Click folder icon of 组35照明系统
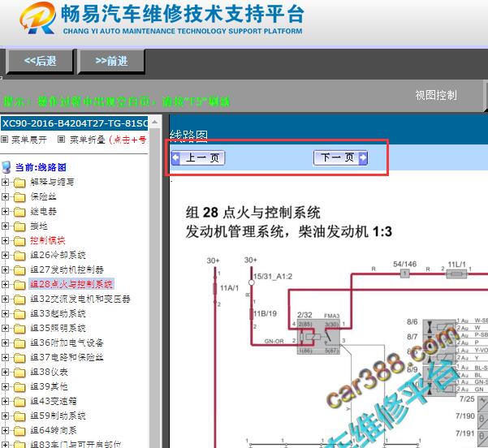The height and width of the screenshot is (448, 488). [x=19, y=329]
